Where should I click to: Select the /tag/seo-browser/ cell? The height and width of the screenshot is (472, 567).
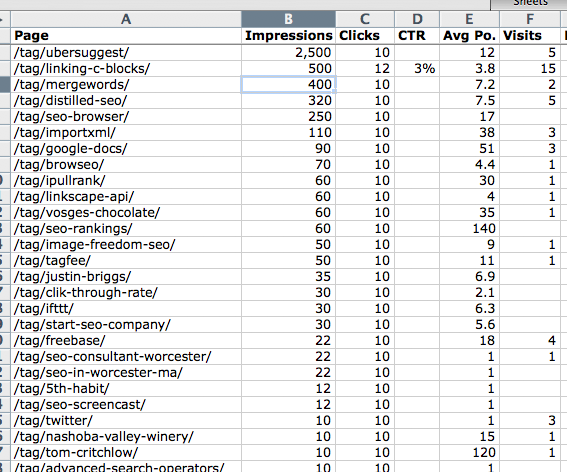pos(126,116)
